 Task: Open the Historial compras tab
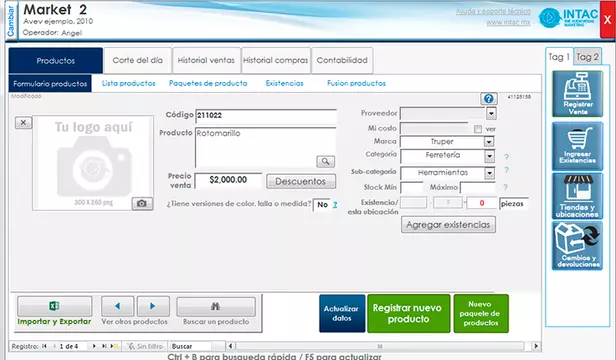[276, 61]
